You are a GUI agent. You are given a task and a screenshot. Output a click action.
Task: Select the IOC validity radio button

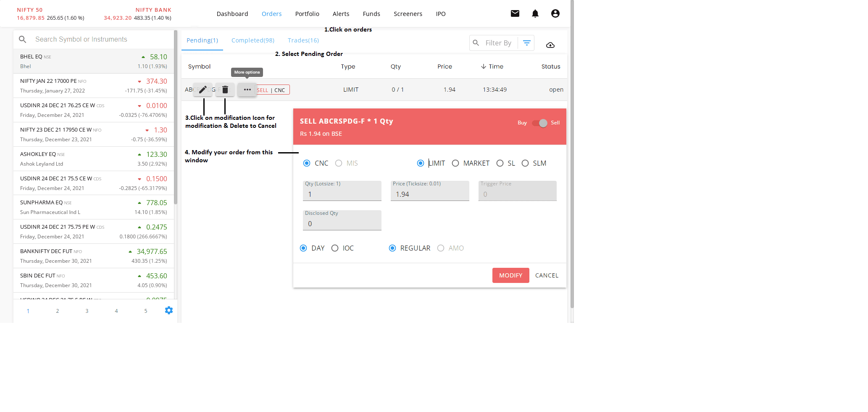[x=335, y=248]
